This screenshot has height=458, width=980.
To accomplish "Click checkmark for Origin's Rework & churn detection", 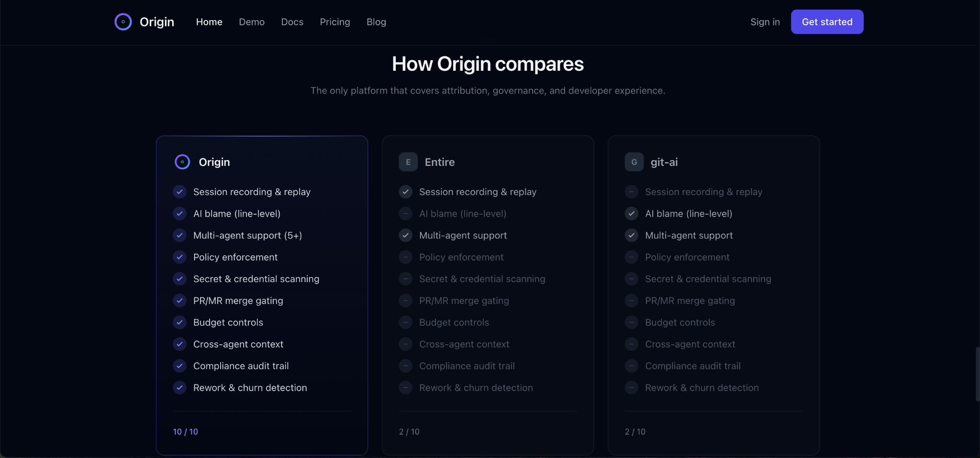I will (179, 388).
